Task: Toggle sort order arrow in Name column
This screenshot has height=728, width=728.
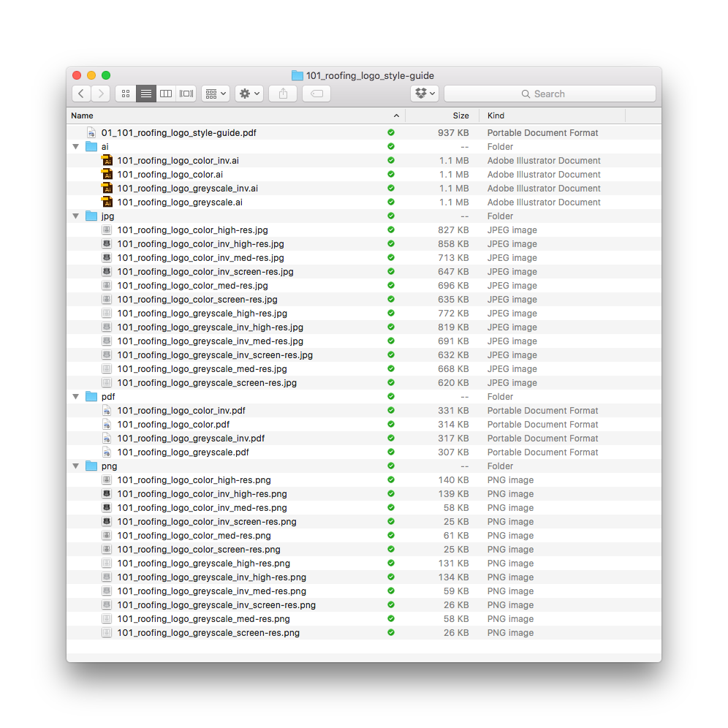Action: [396, 115]
